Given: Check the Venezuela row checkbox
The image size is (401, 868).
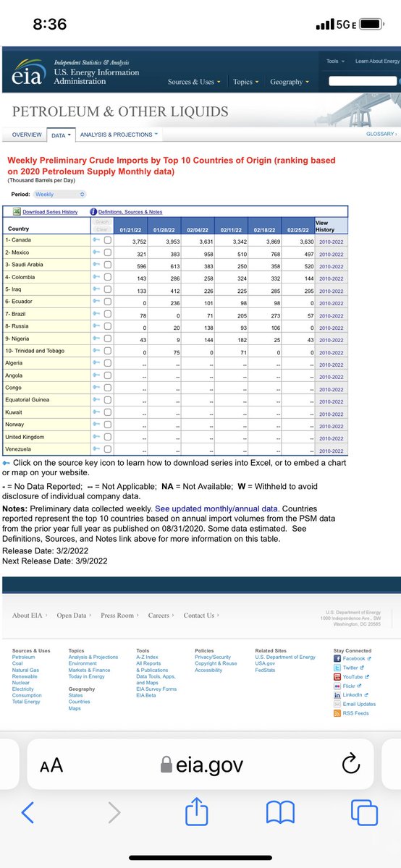Looking at the screenshot, I should pos(107,450).
